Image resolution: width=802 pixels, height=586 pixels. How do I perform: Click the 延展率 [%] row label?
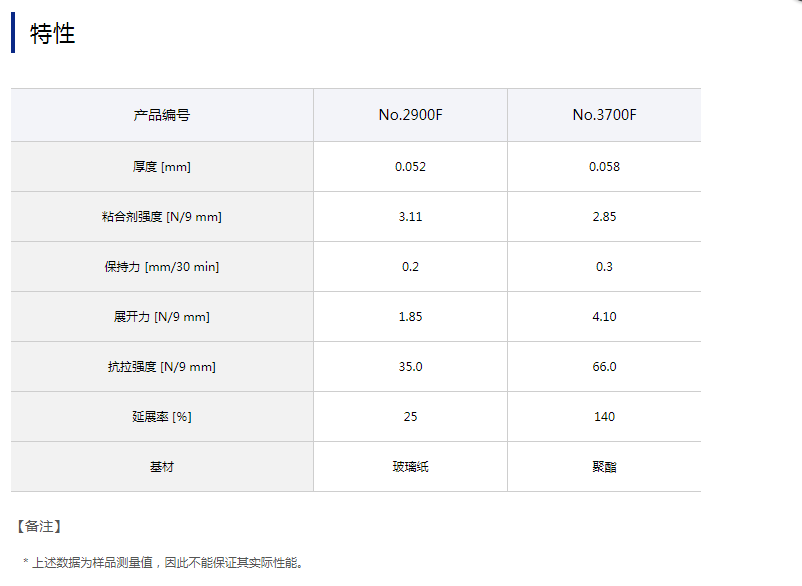[x=162, y=417]
